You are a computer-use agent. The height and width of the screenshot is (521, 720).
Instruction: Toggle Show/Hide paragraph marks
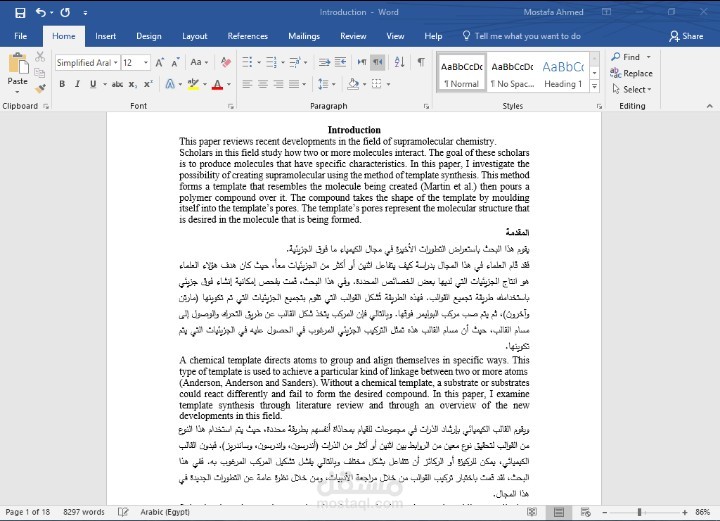coord(421,62)
